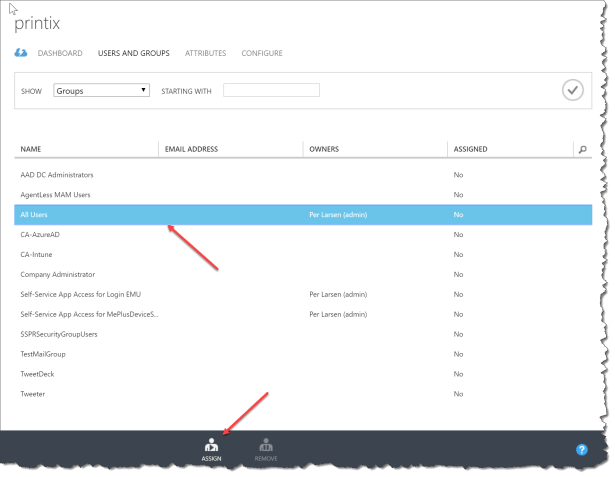Click the Assigned No value for Tweeter
This screenshot has height=477, width=615.
click(x=458, y=394)
